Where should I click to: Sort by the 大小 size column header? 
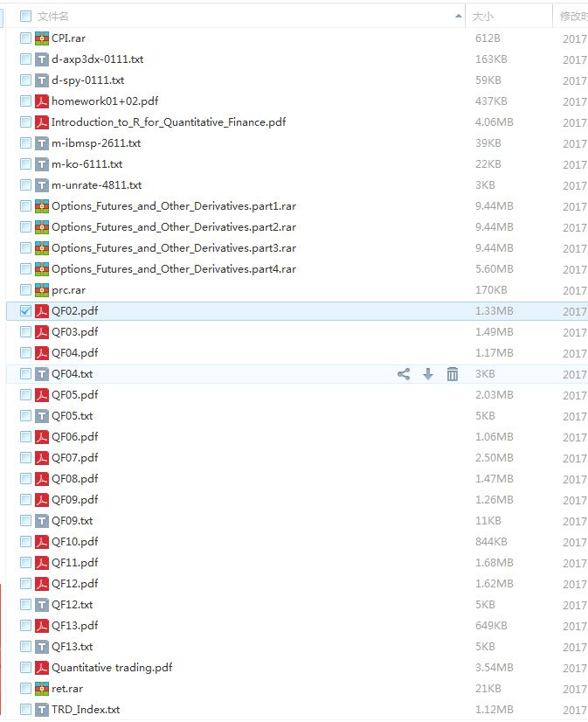482,17
